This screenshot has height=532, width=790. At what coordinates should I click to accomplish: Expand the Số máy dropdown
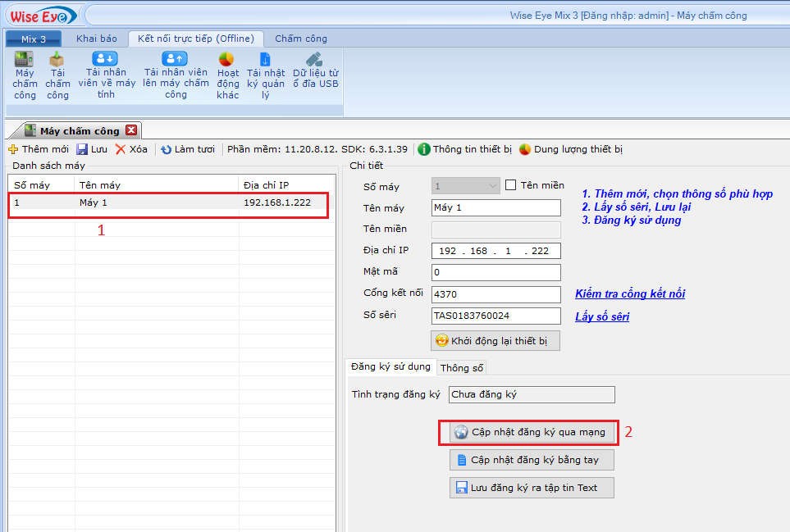point(492,186)
